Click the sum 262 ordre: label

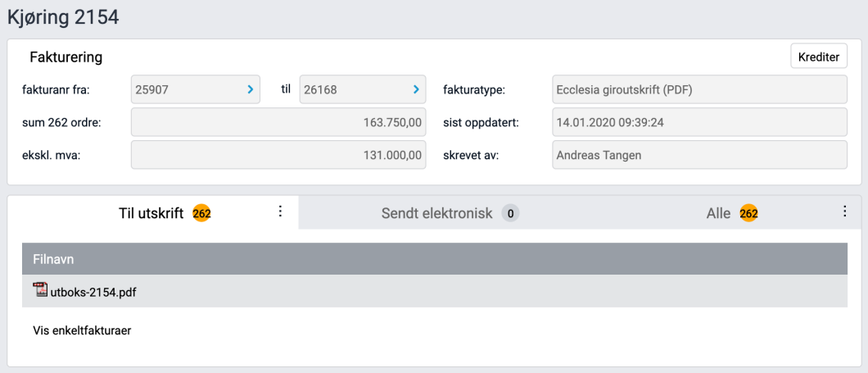(x=61, y=122)
